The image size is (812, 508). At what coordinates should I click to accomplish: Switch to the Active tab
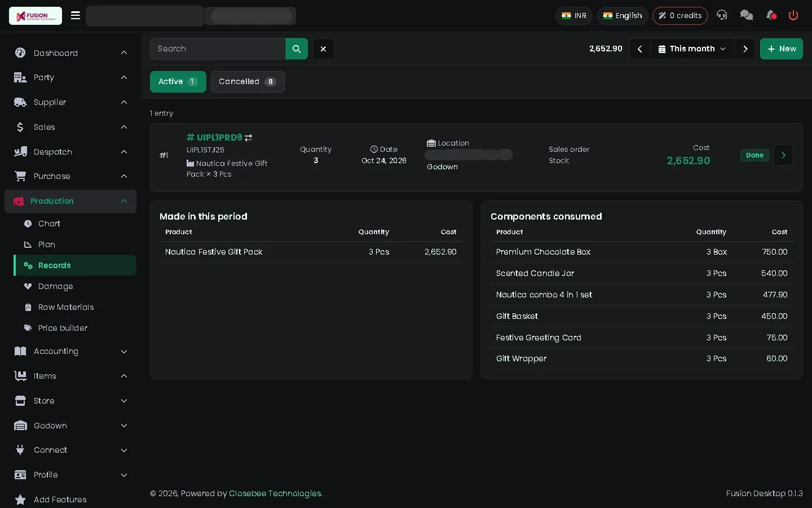coord(178,82)
